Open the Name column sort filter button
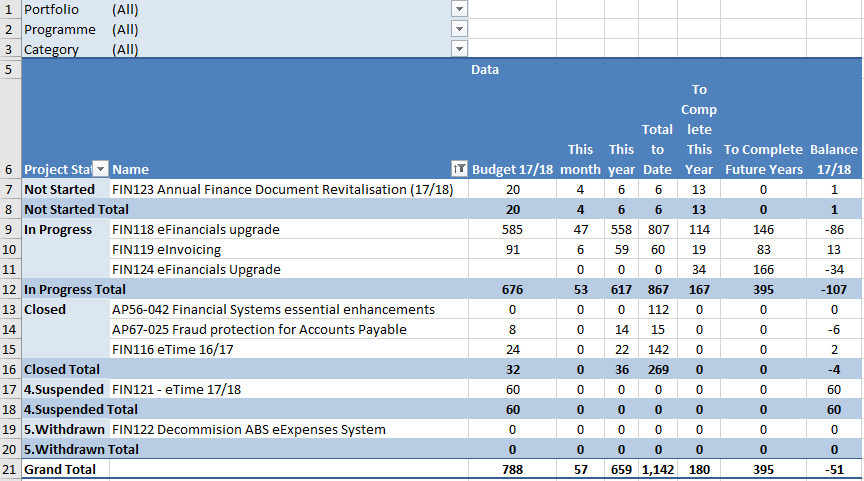The image size is (864, 481). click(x=459, y=169)
